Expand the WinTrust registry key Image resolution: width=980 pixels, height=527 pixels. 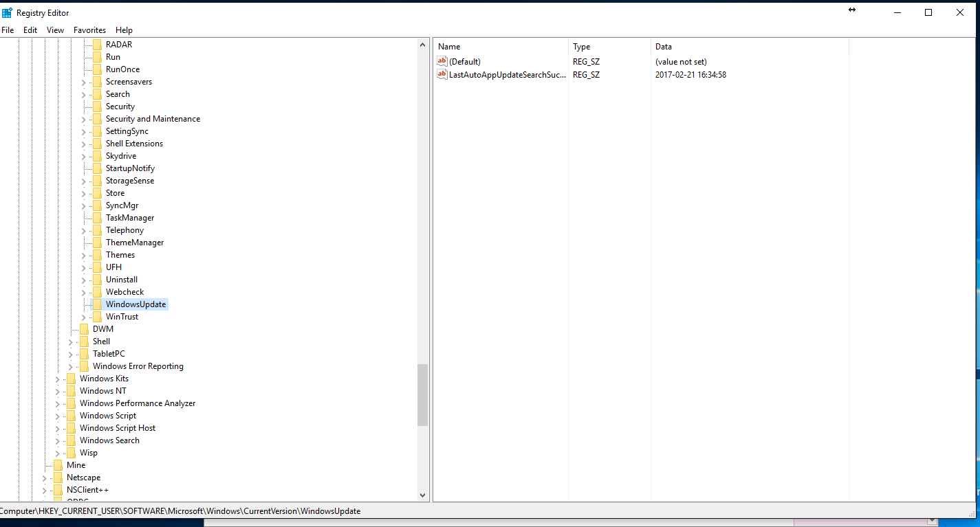pyautogui.click(x=84, y=317)
